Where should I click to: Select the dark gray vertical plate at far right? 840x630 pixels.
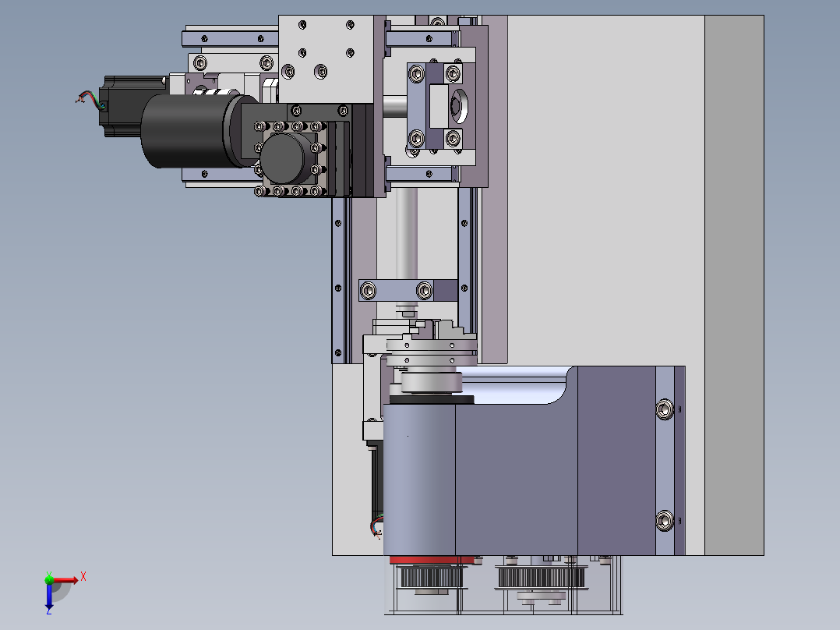(x=734, y=285)
